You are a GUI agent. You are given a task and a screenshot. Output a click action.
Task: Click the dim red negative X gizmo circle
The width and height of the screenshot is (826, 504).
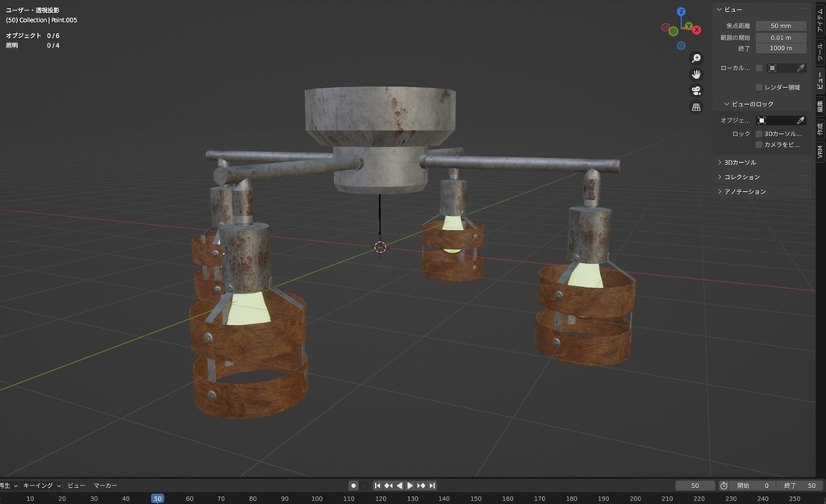click(665, 27)
